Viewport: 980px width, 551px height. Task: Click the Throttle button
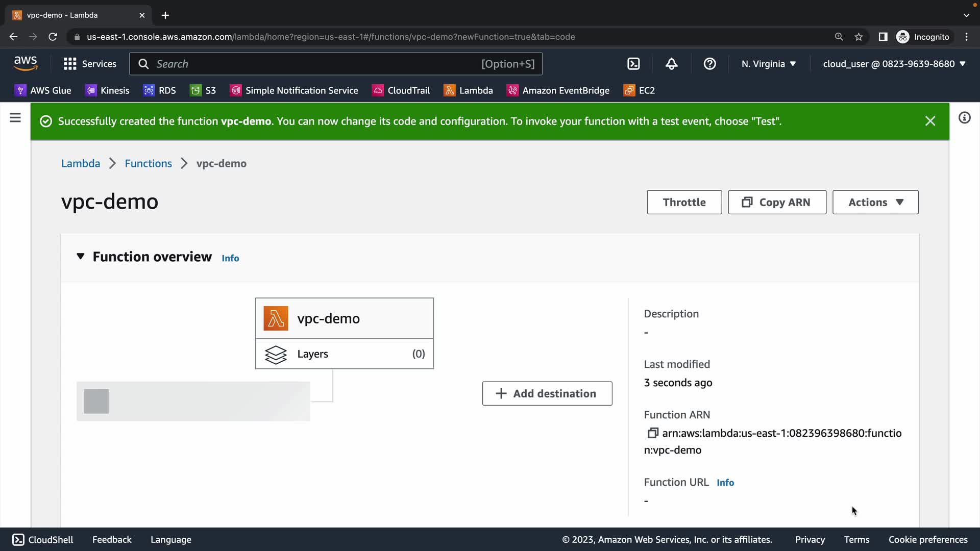coord(684,203)
